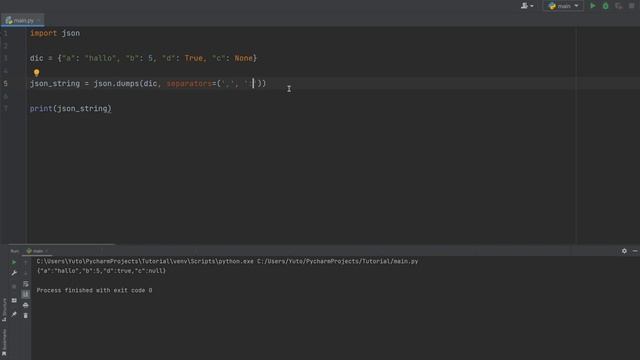Click the restore layout icon in Run panel
Viewport: 640px width, 360px height.
(x=14, y=300)
